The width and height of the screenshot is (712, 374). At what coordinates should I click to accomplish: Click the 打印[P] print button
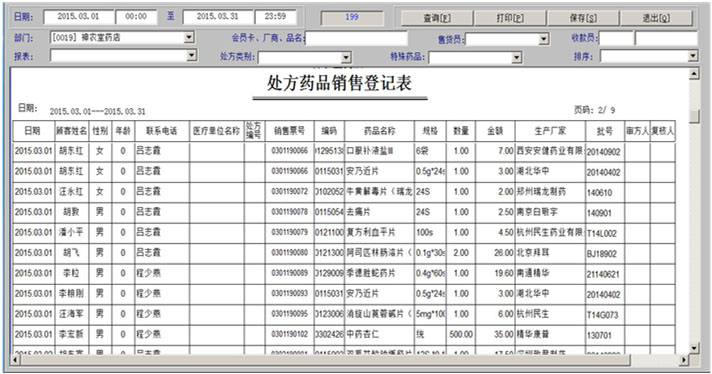[x=510, y=18]
